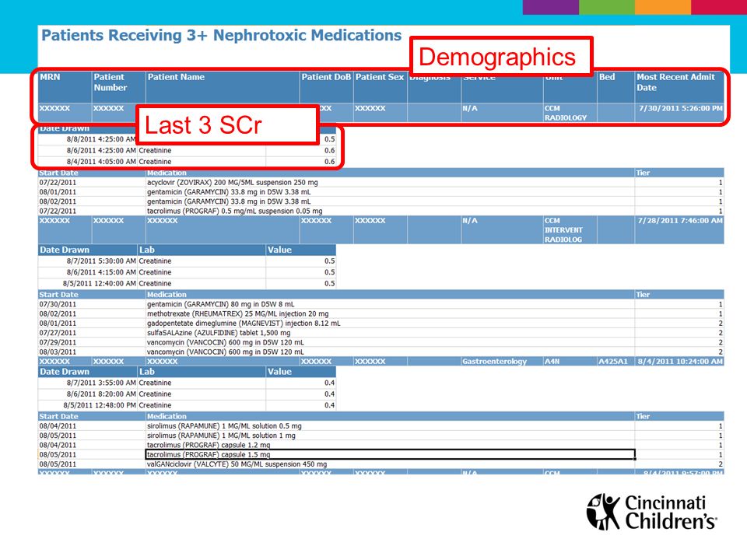Click valGANciclovir (VALCYTE) suspension 450 mg row

[x=381, y=464]
